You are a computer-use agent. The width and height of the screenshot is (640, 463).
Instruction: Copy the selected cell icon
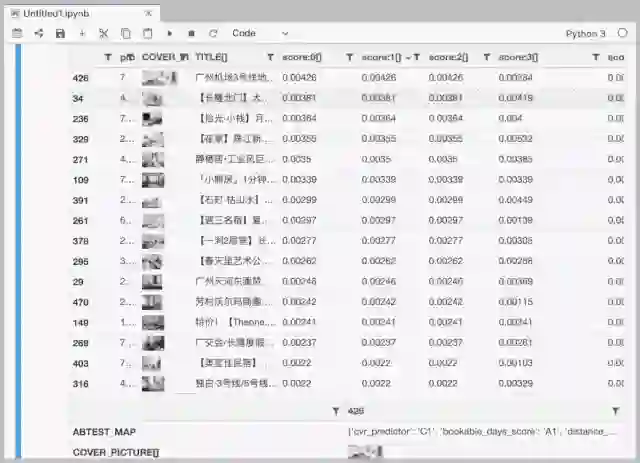coord(126,33)
